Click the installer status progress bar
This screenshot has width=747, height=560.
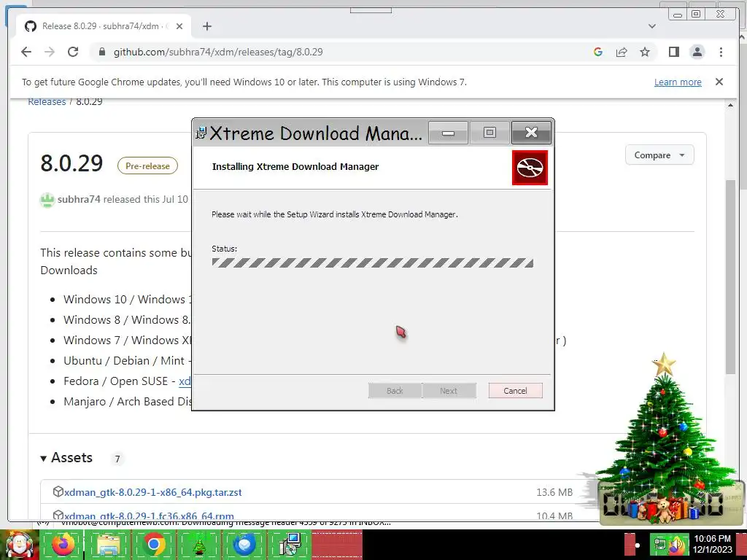click(373, 262)
